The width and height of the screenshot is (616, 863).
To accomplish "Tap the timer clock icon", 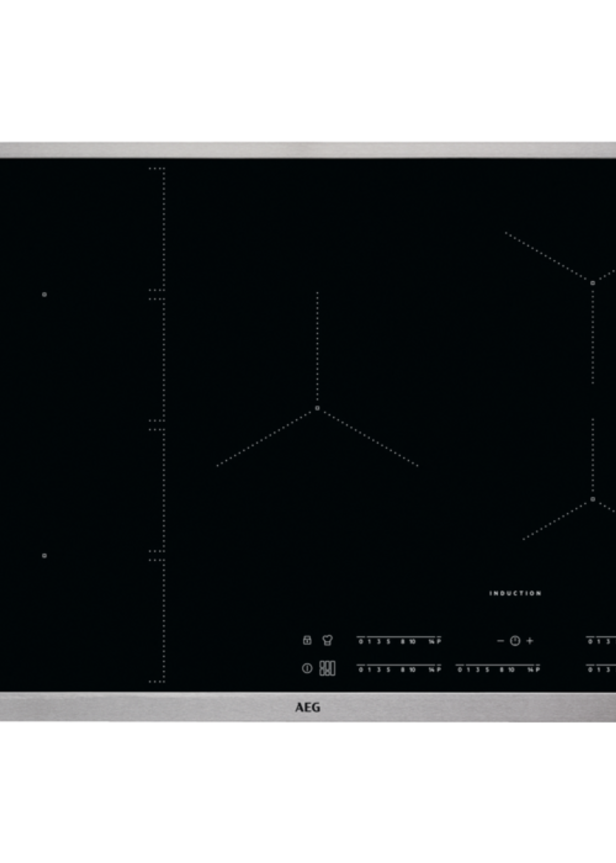I will pos(515,641).
